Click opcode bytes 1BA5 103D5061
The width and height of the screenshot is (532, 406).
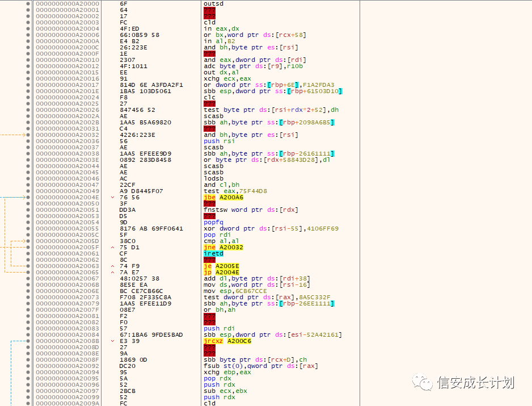pos(146,91)
